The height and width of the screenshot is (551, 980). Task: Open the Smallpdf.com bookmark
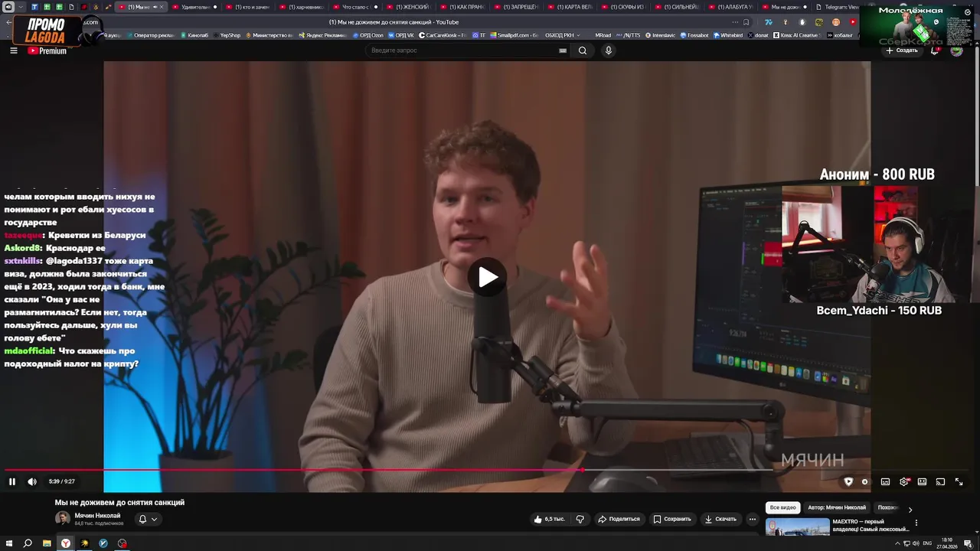(514, 35)
